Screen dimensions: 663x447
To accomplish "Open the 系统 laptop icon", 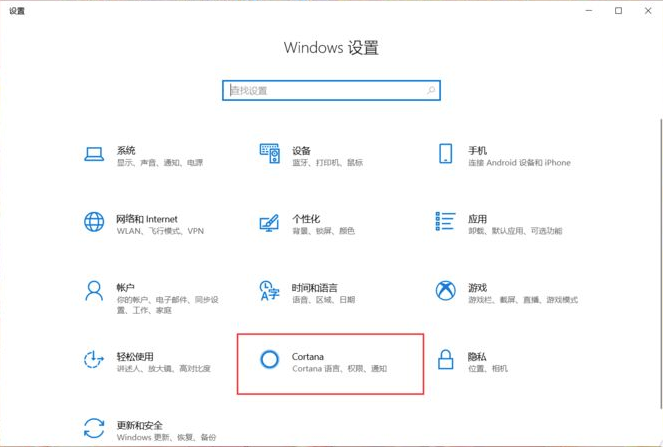I will point(94,154).
